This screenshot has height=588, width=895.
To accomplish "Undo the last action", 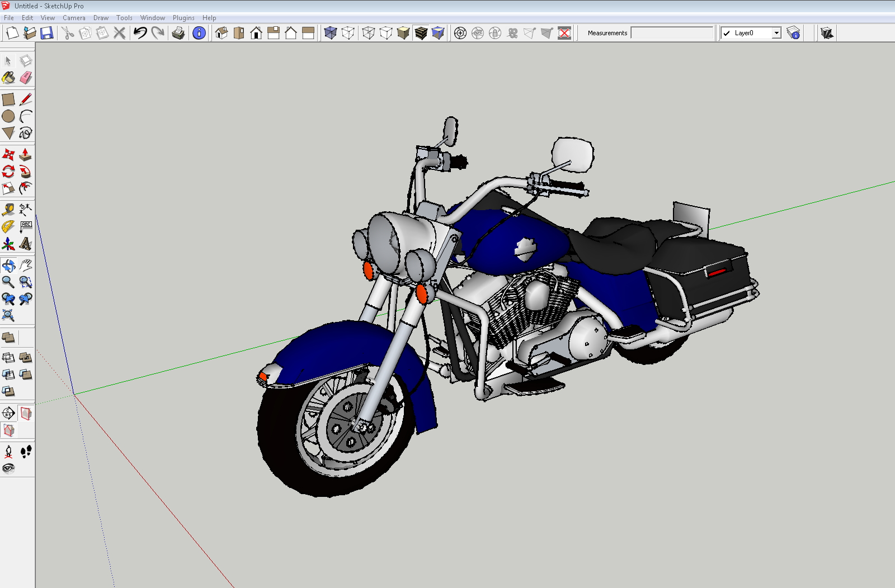I will 140,33.
